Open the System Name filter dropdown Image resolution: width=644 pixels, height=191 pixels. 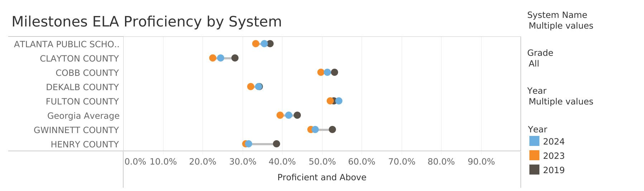[x=561, y=26]
